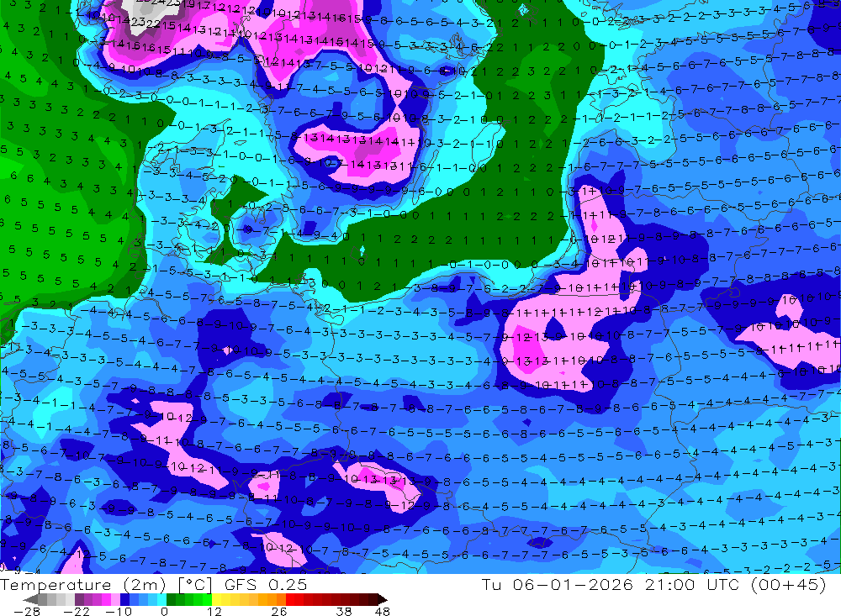Click the "38" legend label
Screen dimensions: 841x616
point(343,612)
